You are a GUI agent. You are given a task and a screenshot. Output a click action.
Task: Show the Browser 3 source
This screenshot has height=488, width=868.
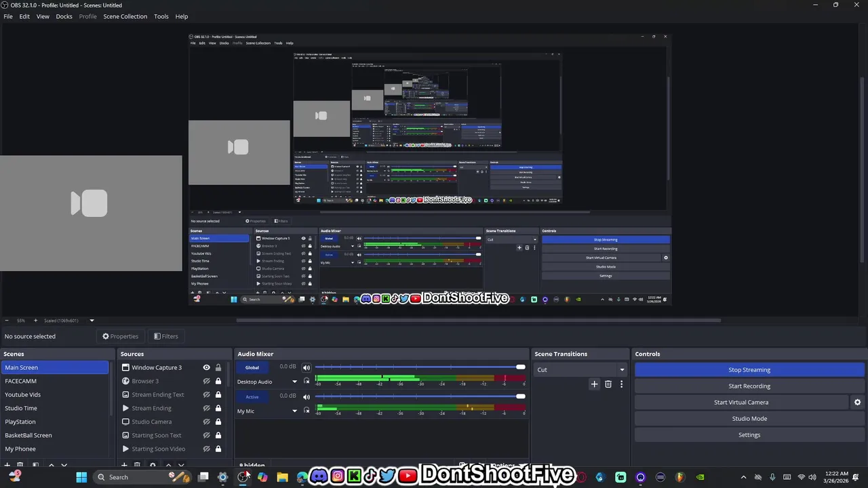point(206,381)
